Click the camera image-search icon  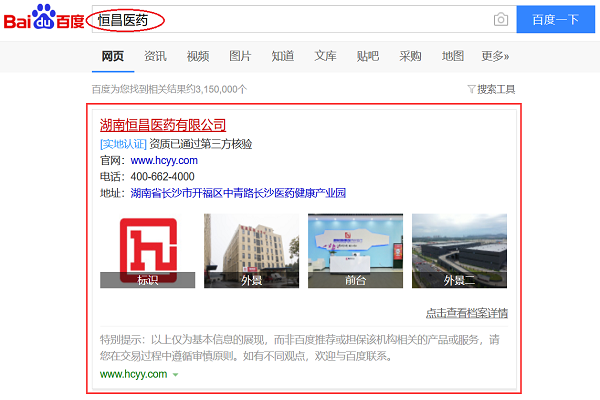point(500,19)
